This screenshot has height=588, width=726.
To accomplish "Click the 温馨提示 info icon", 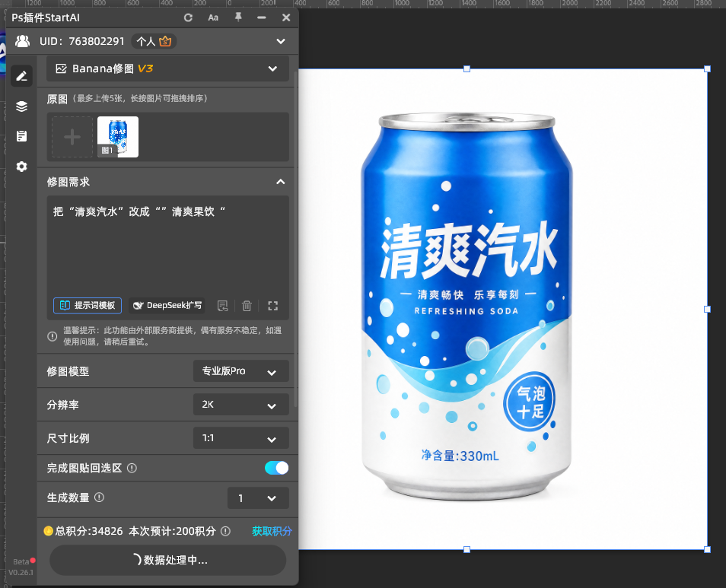I will 53,336.
